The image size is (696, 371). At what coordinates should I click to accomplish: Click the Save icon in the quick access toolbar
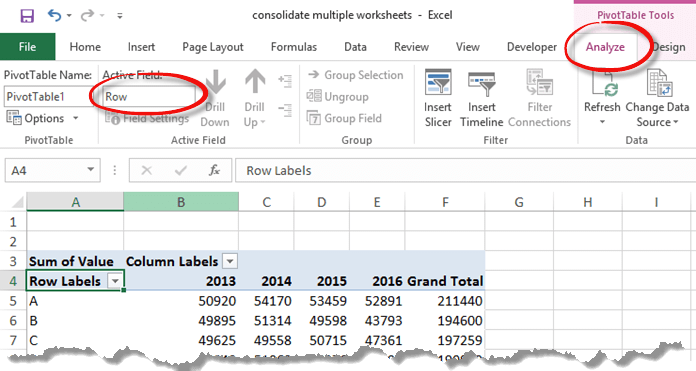pos(27,16)
